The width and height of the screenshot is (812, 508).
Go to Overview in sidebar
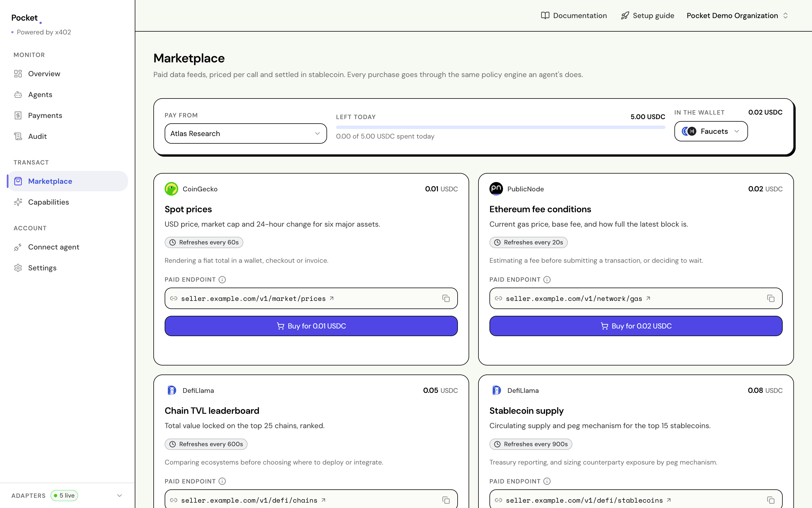pyautogui.click(x=67, y=74)
